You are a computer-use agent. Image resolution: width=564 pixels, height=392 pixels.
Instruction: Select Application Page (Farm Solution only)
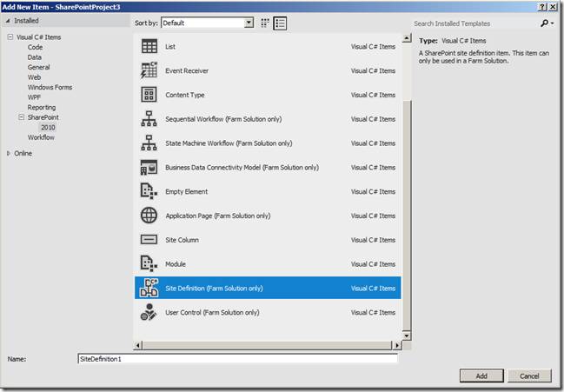(x=218, y=216)
